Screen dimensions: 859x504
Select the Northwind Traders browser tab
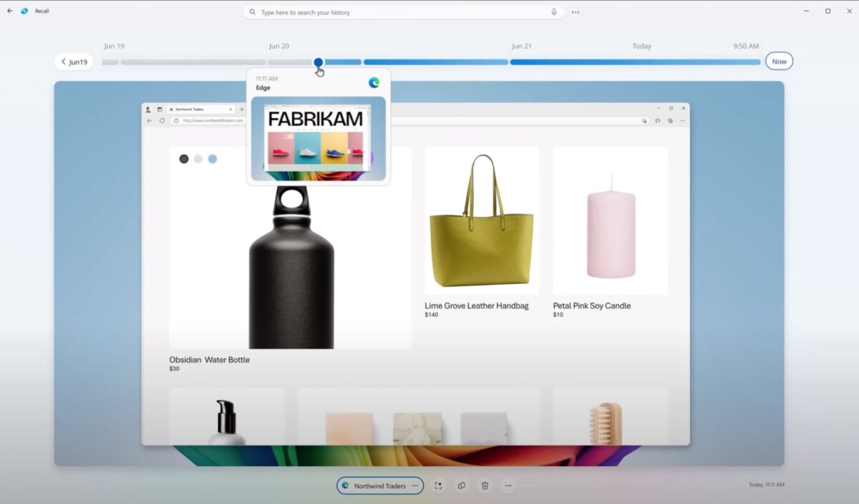tap(200, 109)
